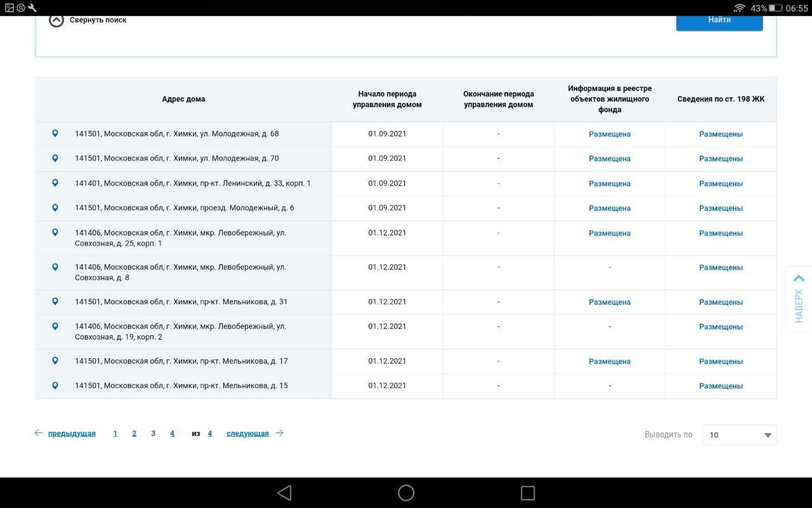Open Размещены ст. 198 link for проезд Молодежный, д. 6
This screenshot has width=812, height=508.
coord(721,208)
